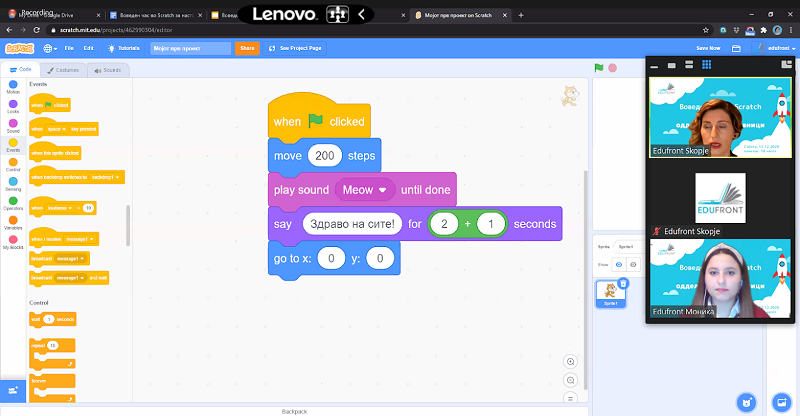Open the Choose a Sprite button
Screen dimensions: 800x416
(x=746, y=401)
